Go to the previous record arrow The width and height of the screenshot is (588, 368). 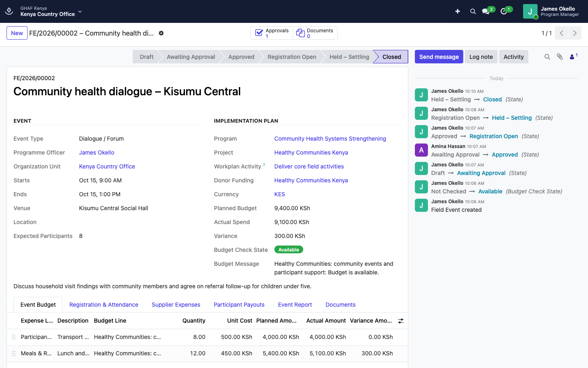[561, 33]
